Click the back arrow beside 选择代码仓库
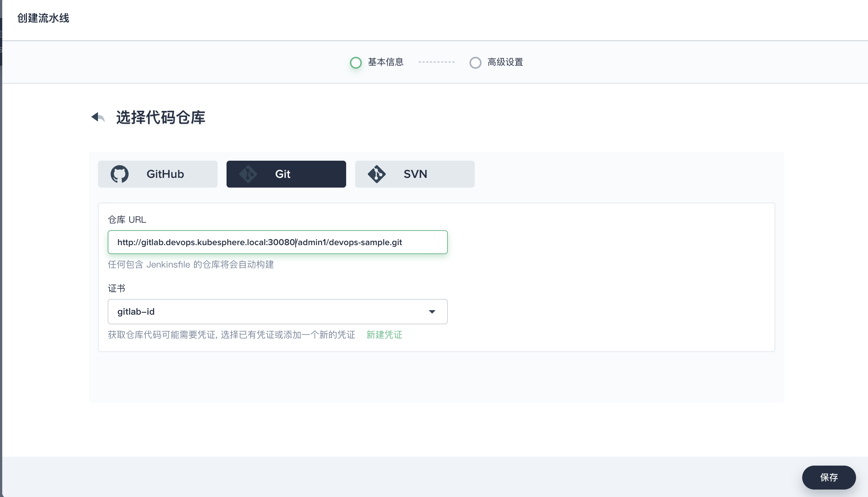This screenshot has width=868, height=497. [x=98, y=117]
